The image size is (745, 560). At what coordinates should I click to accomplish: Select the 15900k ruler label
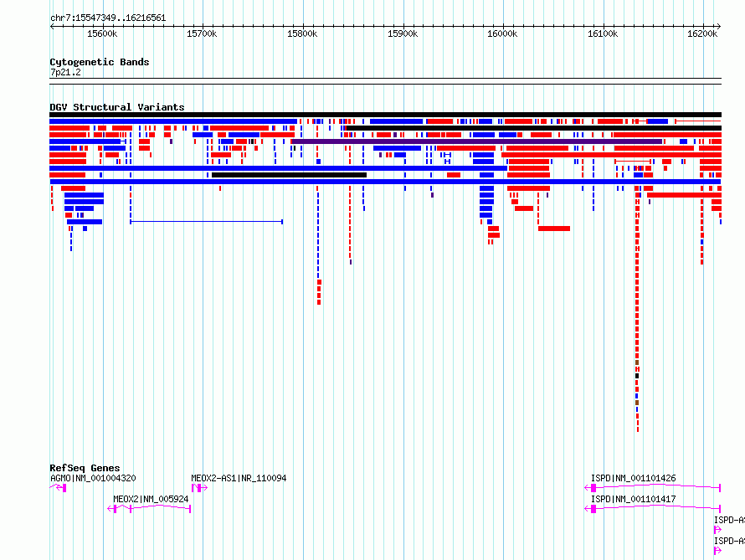click(403, 33)
